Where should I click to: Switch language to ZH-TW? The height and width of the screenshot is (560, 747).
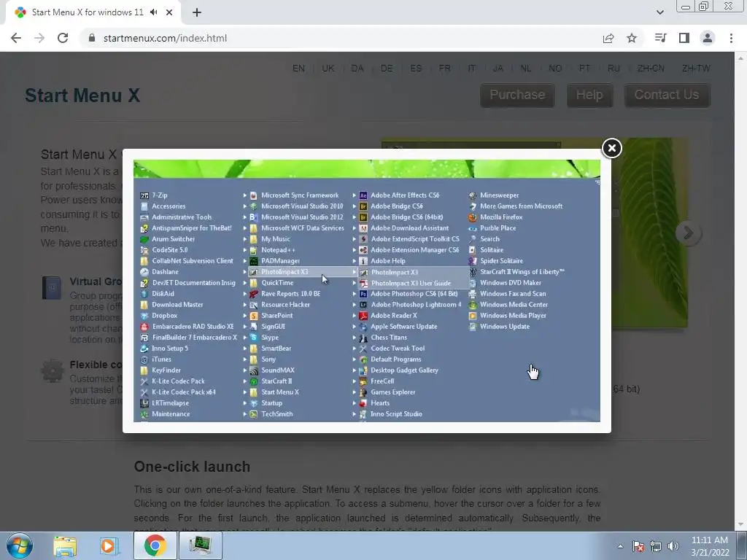point(696,68)
